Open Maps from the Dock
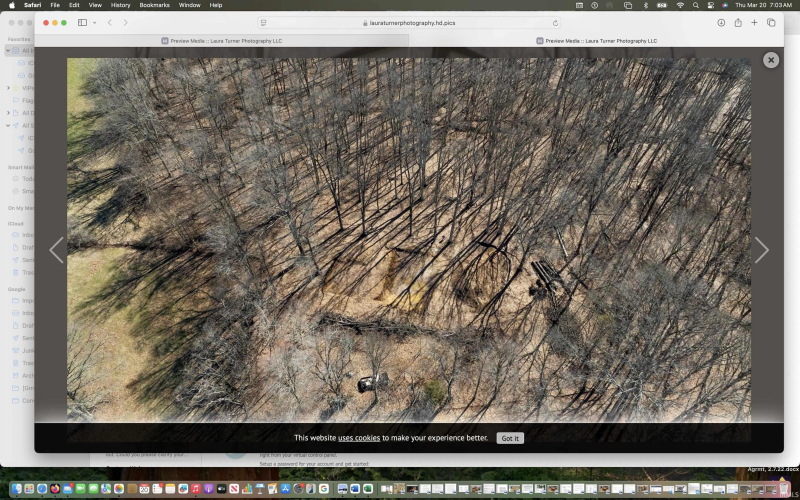800x500 pixels. click(106, 489)
